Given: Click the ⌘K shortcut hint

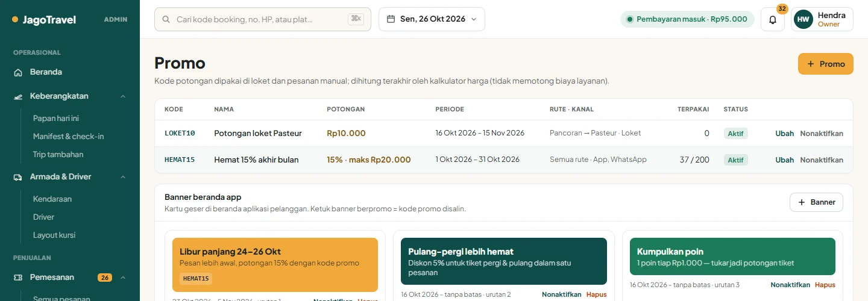Looking at the screenshot, I should (356, 19).
